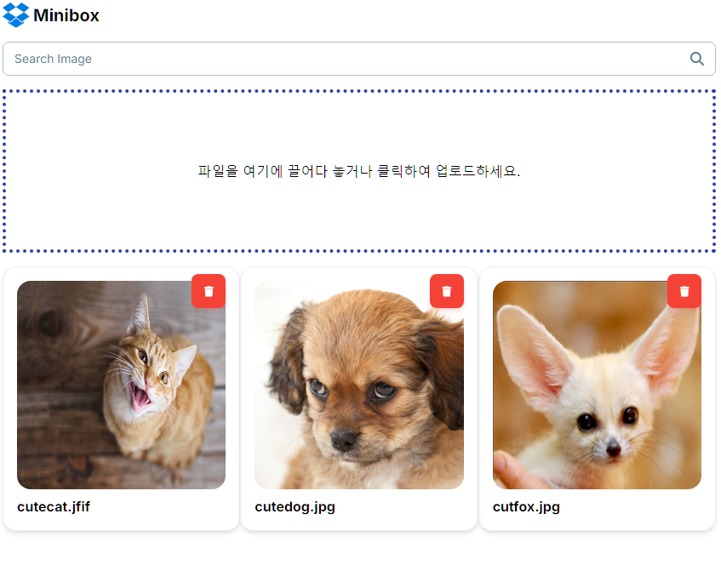Screen dimensions: 721x588
Task: Open the dotted file upload drop zone
Action: pyautogui.click(x=359, y=171)
